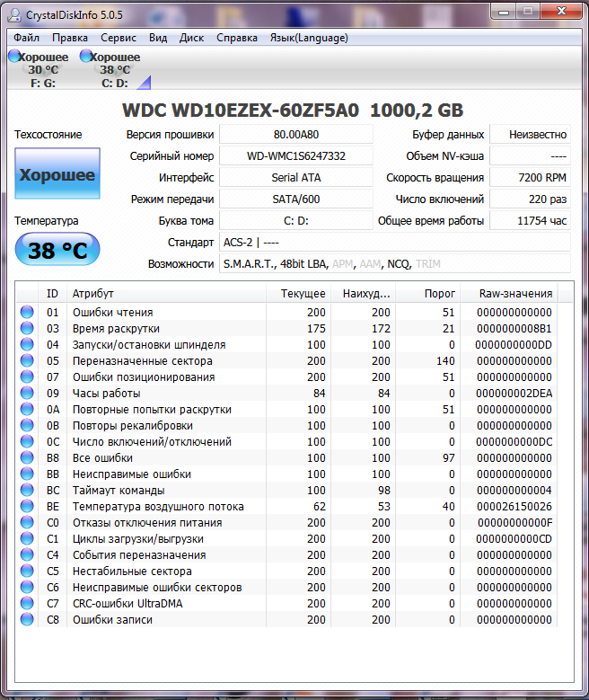Click status orb for Ошибки чтения
The width and height of the screenshot is (589, 700).
coord(27,312)
